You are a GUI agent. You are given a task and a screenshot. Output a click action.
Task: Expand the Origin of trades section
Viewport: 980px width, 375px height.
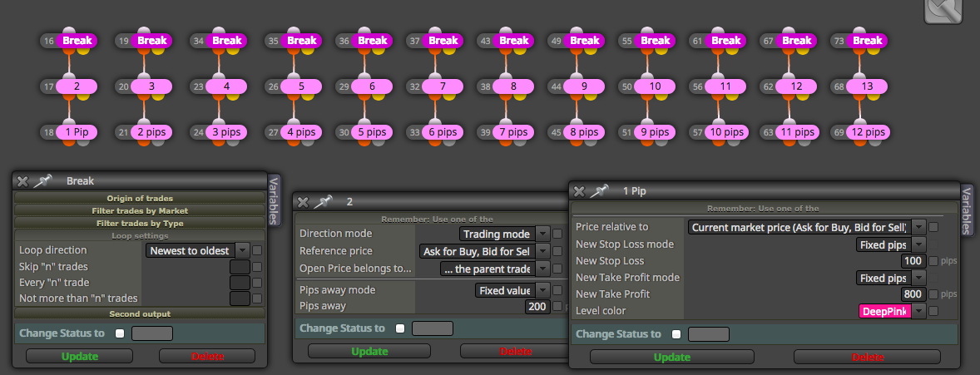(140, 198)
